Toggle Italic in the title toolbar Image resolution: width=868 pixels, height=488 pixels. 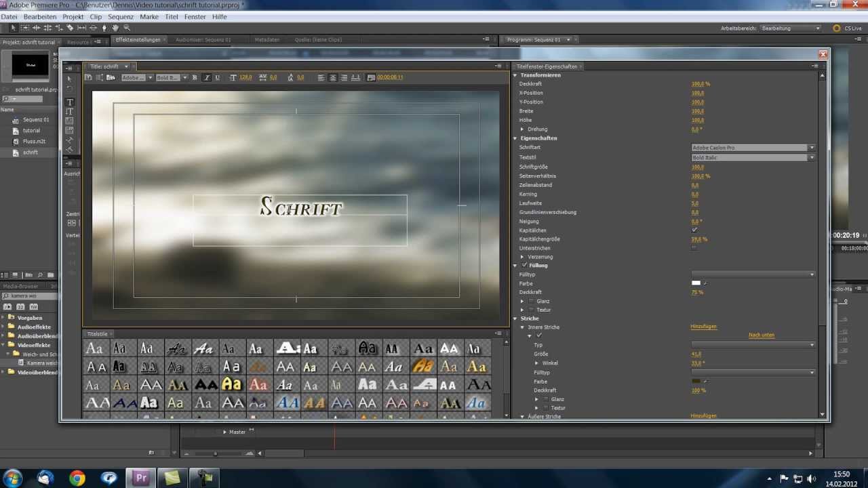[x=207, y=78]
